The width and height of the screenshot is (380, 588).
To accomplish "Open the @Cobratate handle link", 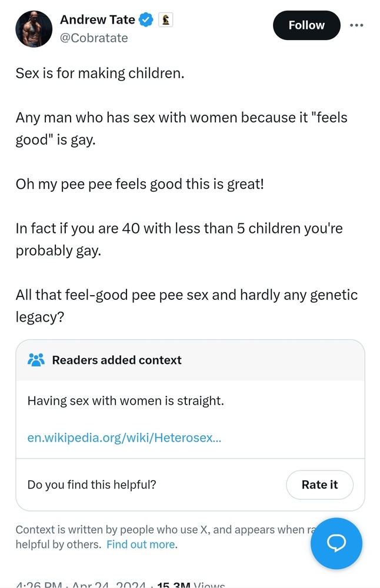I will 94,38.
